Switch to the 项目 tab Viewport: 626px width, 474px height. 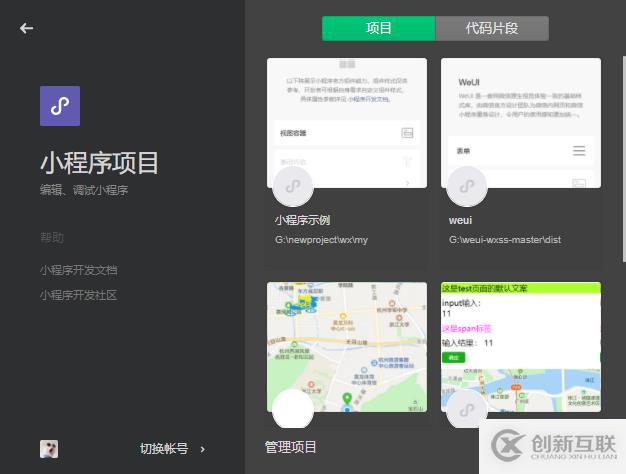coord(379,29)
